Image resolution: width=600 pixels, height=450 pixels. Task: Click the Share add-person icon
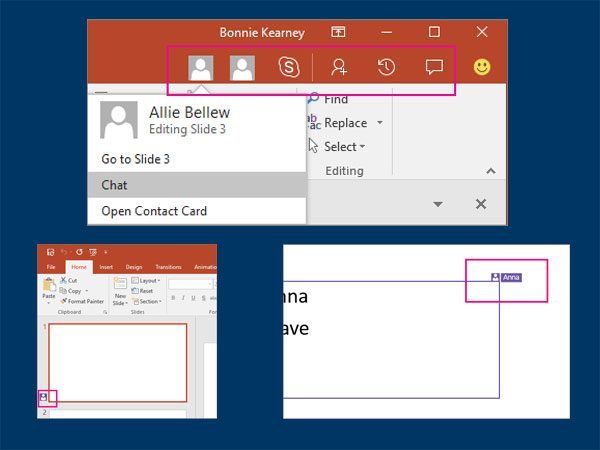[339, 68]
